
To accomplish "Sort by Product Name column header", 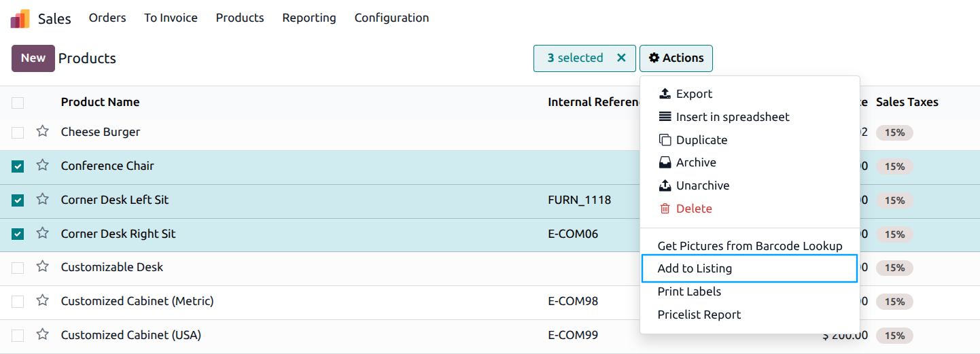I will tap(100, 102).
